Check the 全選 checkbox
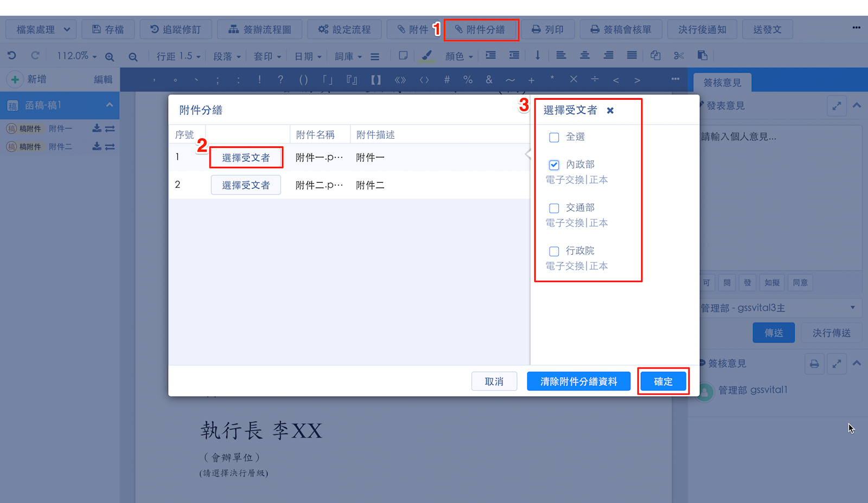Image resolution: width=868 pixels, height=503 pixels. pos(554,137)
